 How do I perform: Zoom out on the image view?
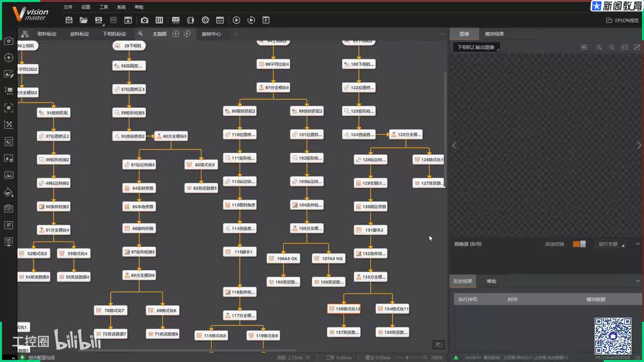(x=612, y=47)
